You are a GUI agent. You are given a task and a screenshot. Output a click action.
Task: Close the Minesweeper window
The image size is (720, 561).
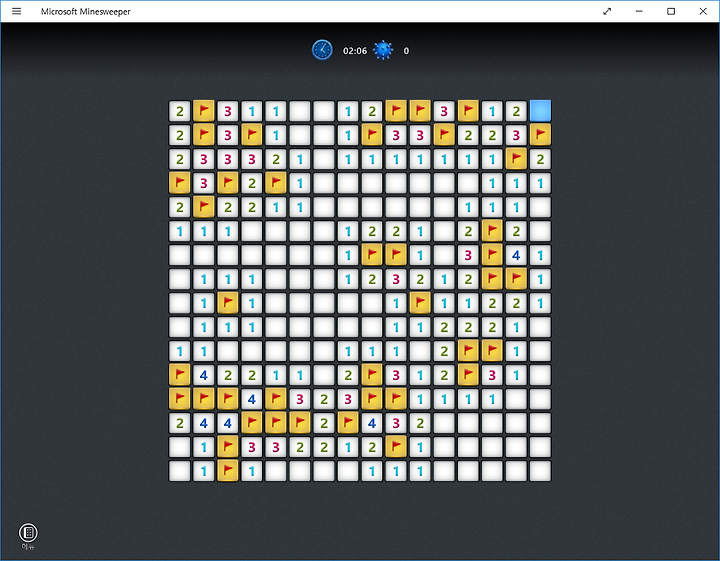tap(703, 11)
